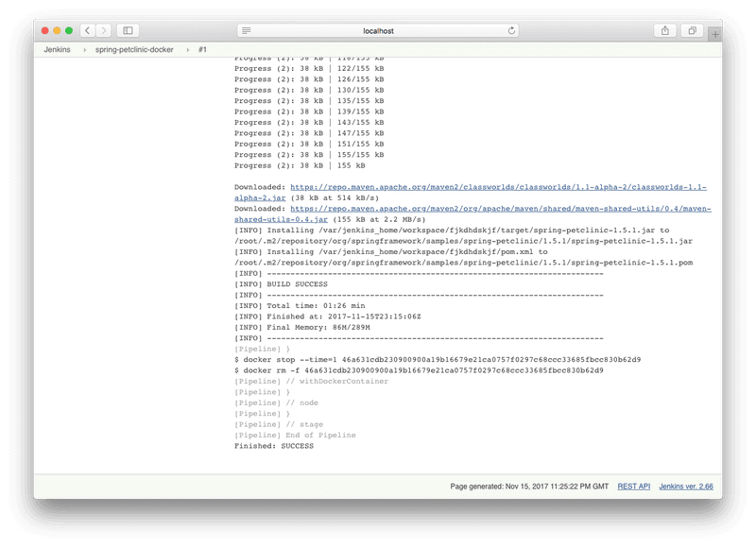Select the 'Installing ...spring-petclinic-1.5.1.jar to' line
The height and width of the screenshot is (547, 756).
452,231
